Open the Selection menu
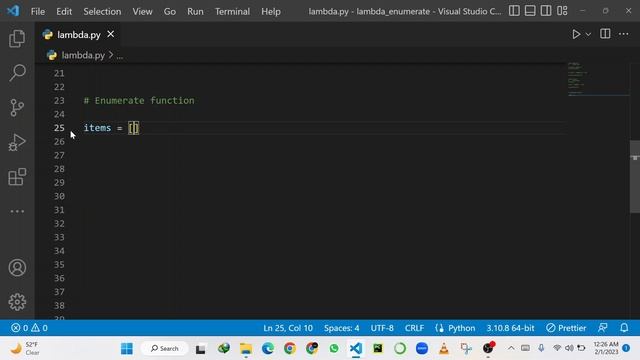The image size is (640, 360). [102, 11]
